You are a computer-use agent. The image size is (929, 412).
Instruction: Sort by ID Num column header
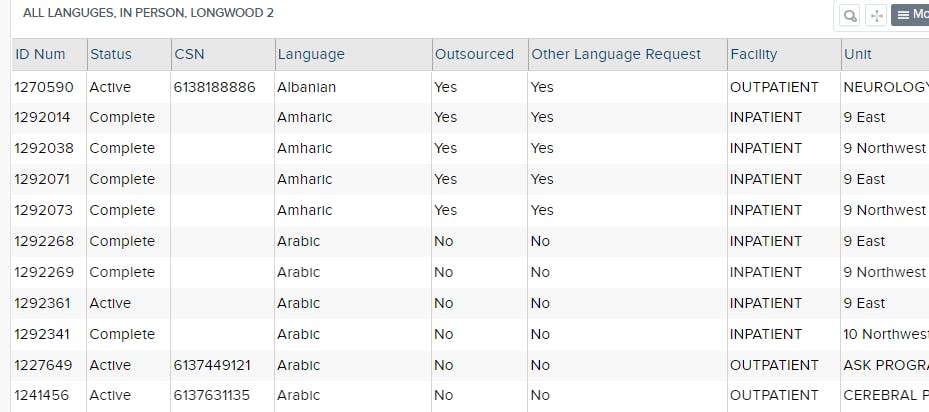40,54
